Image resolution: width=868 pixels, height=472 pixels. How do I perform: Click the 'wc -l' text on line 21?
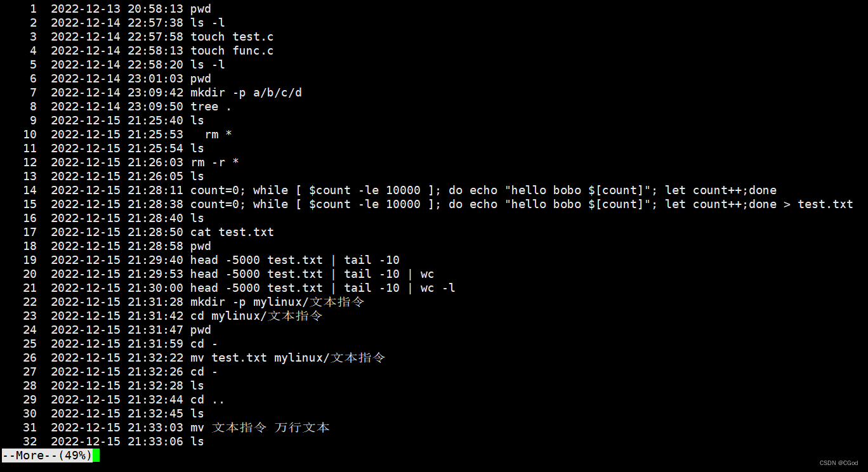click(x=438, y=288)
